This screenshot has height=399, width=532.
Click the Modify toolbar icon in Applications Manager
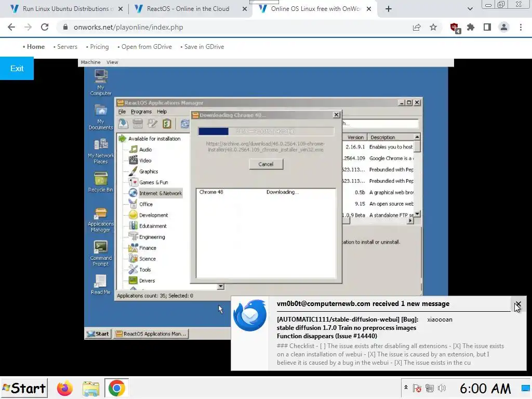pos(152,124)
